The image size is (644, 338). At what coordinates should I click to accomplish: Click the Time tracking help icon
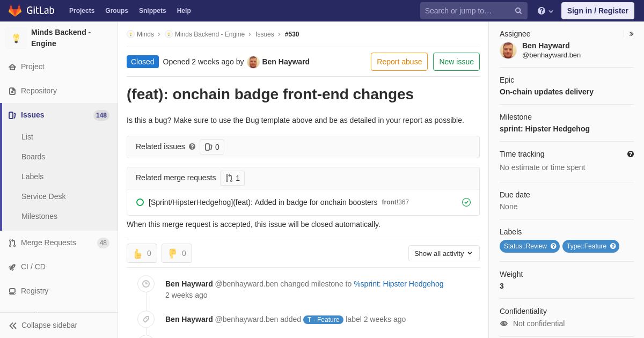(631, 154)
